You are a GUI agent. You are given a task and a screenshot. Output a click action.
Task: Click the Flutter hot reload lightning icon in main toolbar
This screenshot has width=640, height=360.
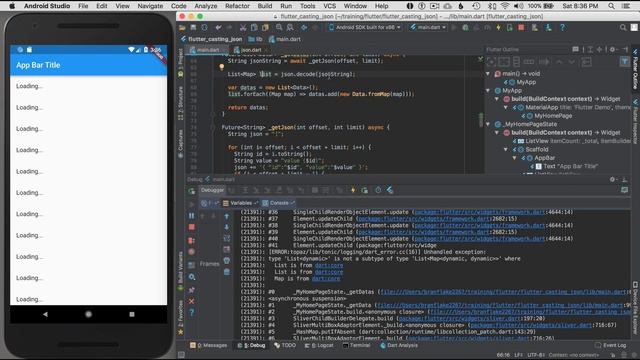click(x=498, y=27)
